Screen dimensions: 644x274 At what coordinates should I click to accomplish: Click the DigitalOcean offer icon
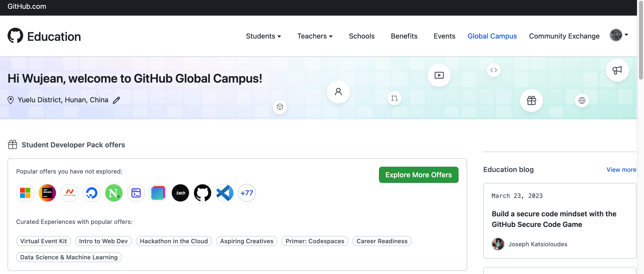pyautogui.click(x=92, y=193)
